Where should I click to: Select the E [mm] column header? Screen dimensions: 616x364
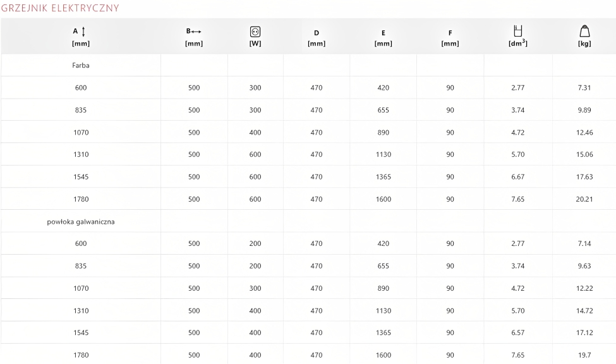pyautogui.click(x=383, y=38)
